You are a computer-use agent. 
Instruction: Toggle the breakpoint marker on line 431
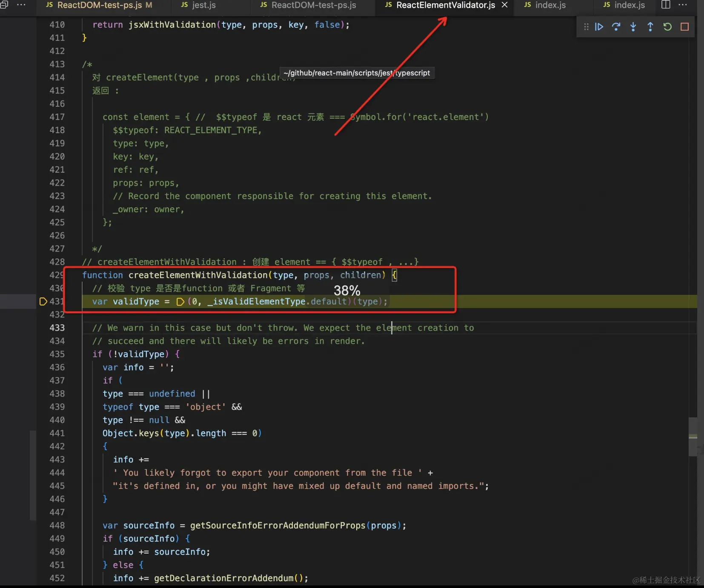(43, 301)
